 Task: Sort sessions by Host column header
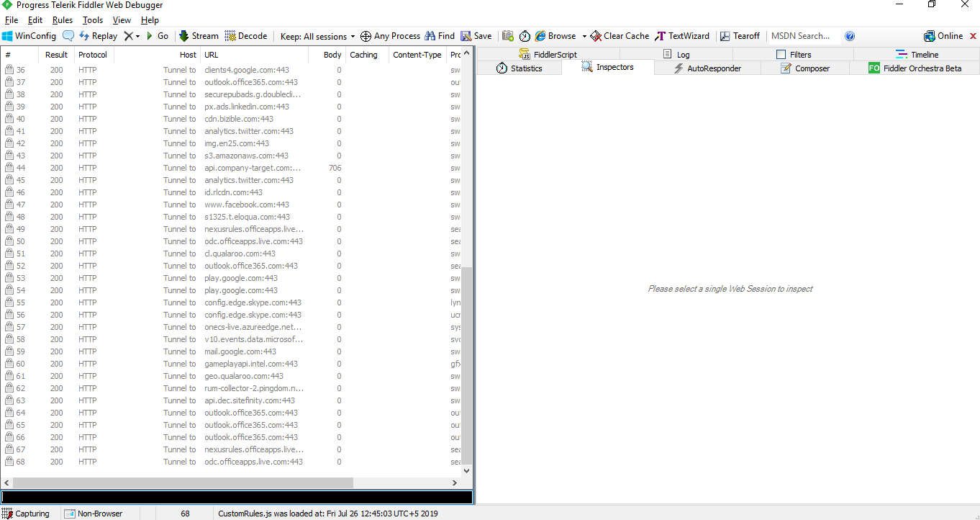157,55
